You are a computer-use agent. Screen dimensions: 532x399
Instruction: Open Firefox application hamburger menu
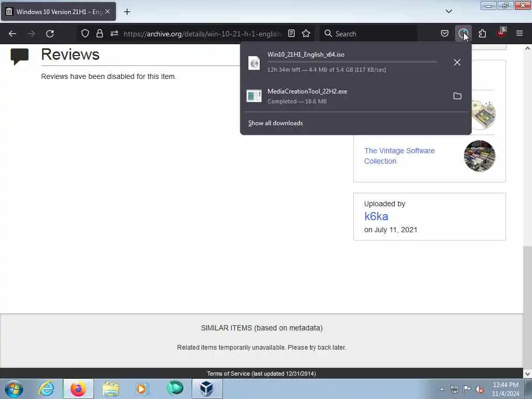pyautogui.click(x=520, y=33)
